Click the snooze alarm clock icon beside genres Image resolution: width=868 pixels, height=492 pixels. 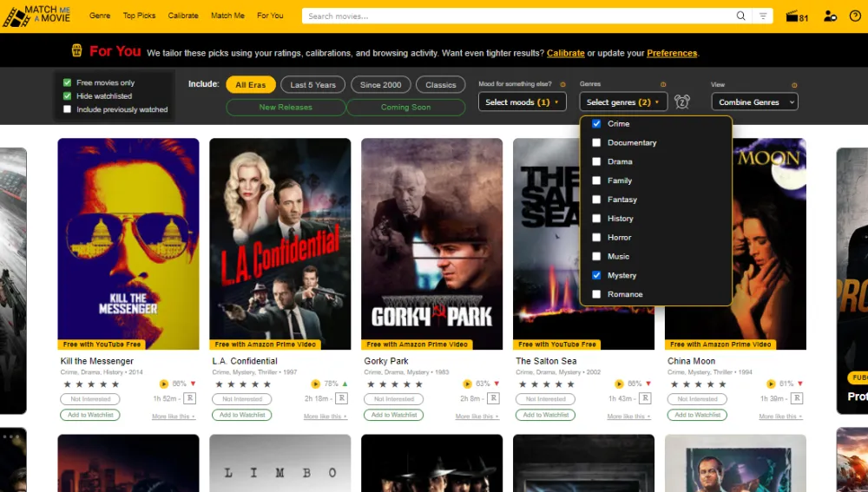tap(682, 102)
